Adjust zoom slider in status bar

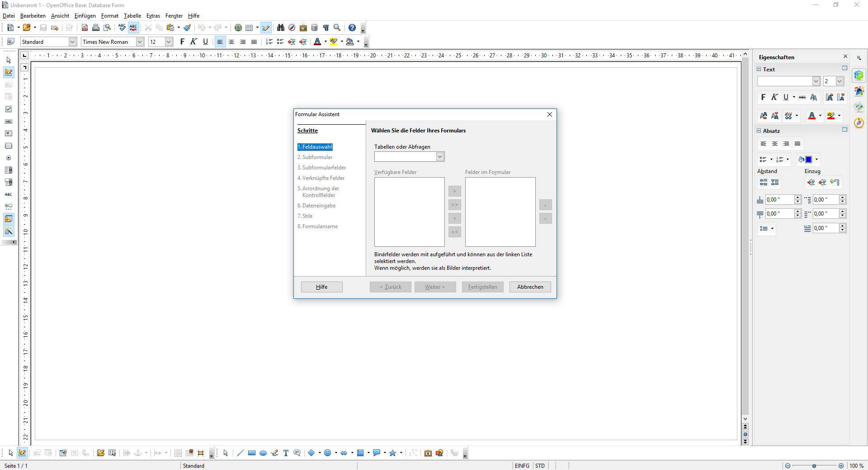(814, 465)
